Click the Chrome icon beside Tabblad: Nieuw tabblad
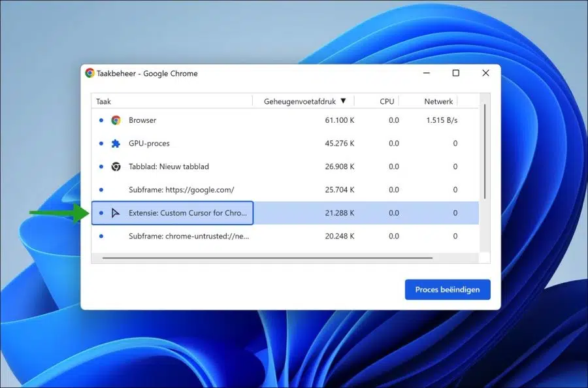Screen dimensions: 588x388 [116, 167]
